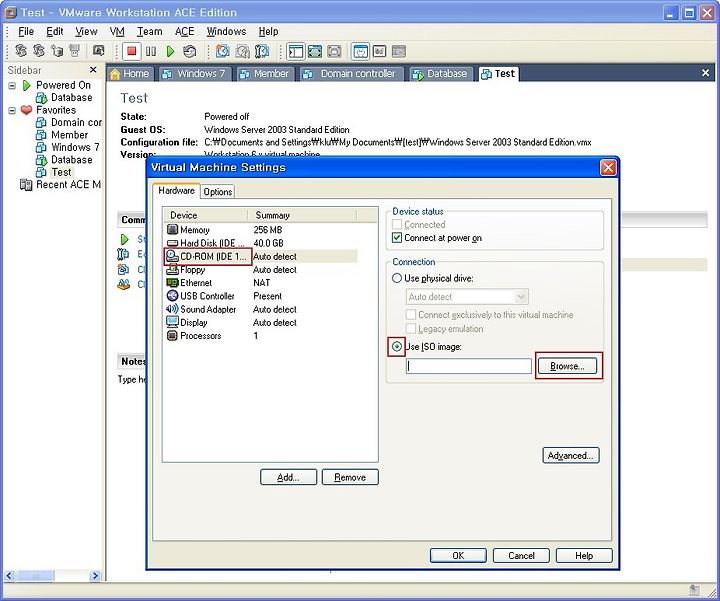The height and width of the screenshot is (601, 720).
Task: Click the Display monitor icon
Action: (173, 322)
